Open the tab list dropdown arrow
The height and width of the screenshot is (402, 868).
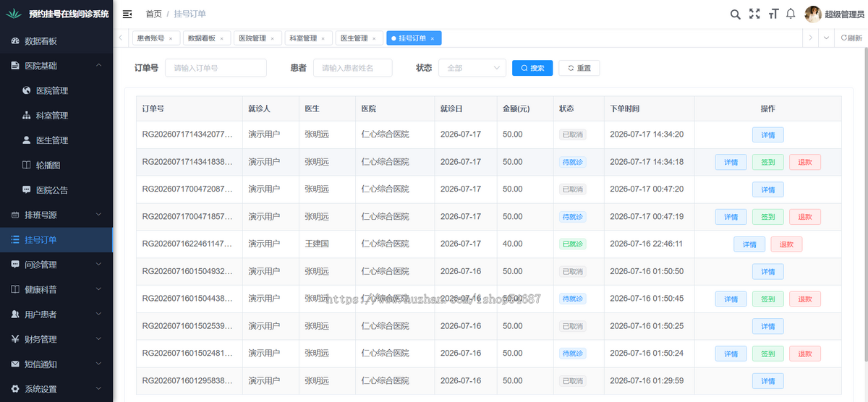[x=827, y=38]
